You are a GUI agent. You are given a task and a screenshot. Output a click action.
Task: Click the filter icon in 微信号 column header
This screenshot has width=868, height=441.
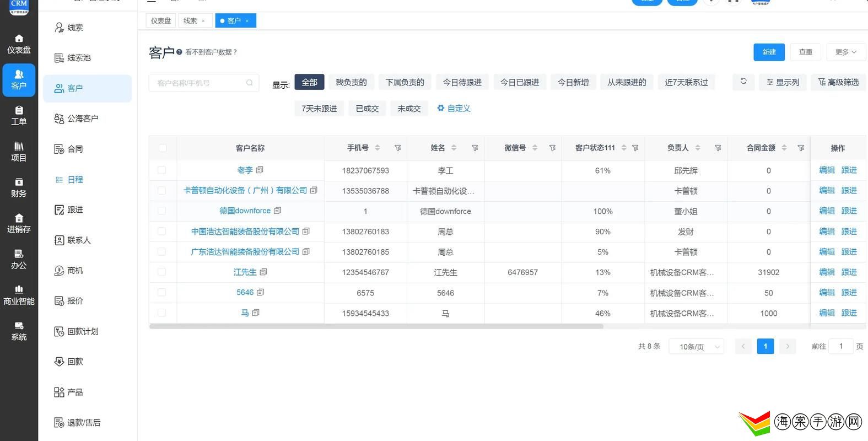point(552,148)
